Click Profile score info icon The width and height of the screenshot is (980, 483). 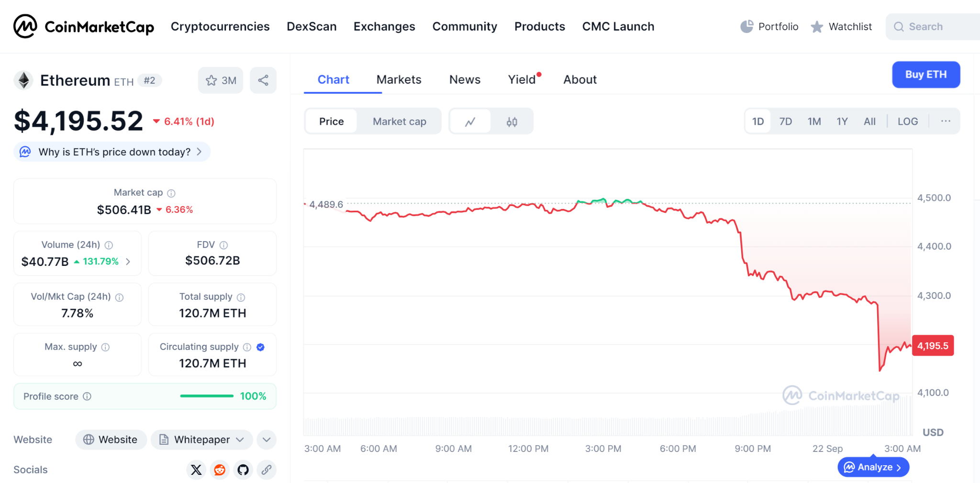(87, 396)
